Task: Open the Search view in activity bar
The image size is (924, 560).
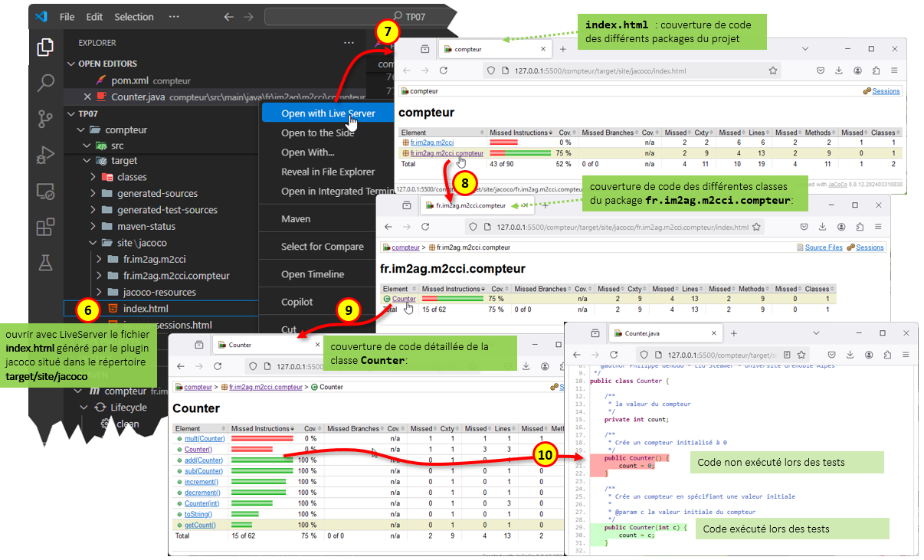Action: (45, 83)
